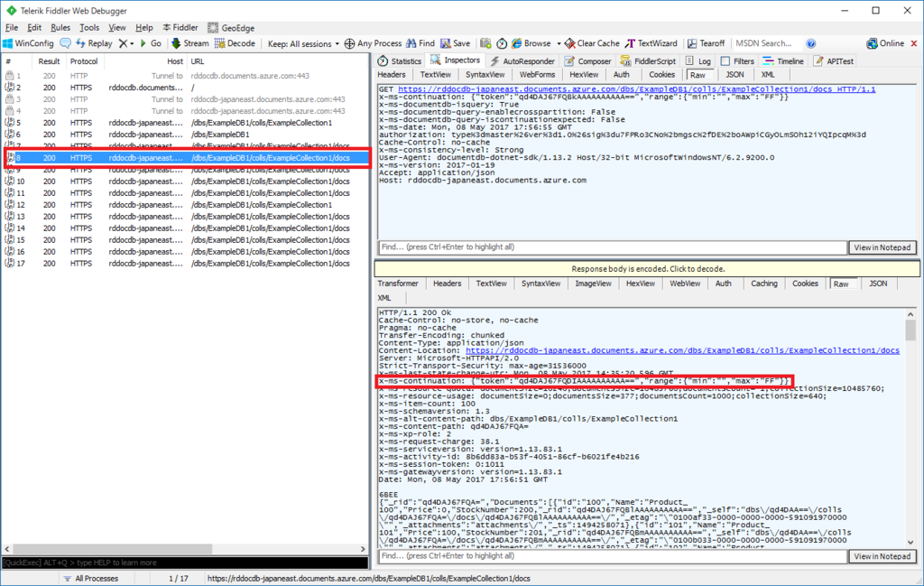This screenshot has height=586, width=924.
Task: Switch to the Filters tab
Action: pyautogui.click(x=737, y=61)
